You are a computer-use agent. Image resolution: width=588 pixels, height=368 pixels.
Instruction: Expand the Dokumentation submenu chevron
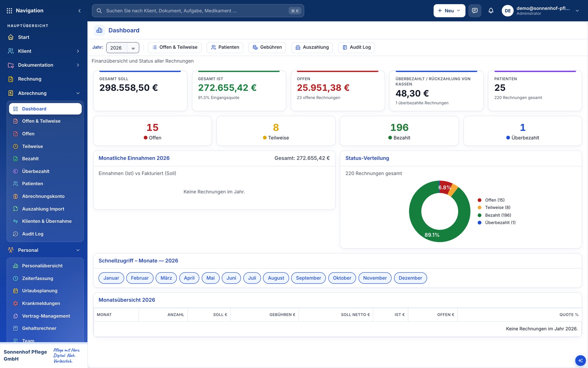[x=78, y=65]
